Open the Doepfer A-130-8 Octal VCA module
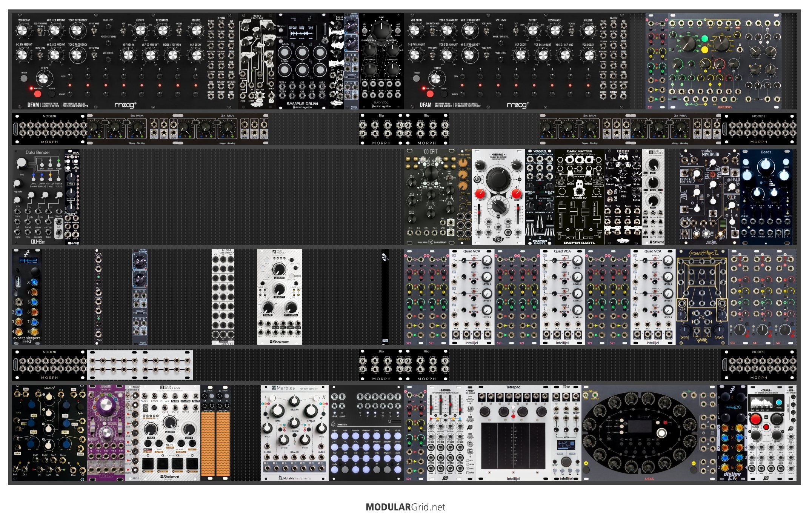This screenshot has width=812, height=515. 223,297
